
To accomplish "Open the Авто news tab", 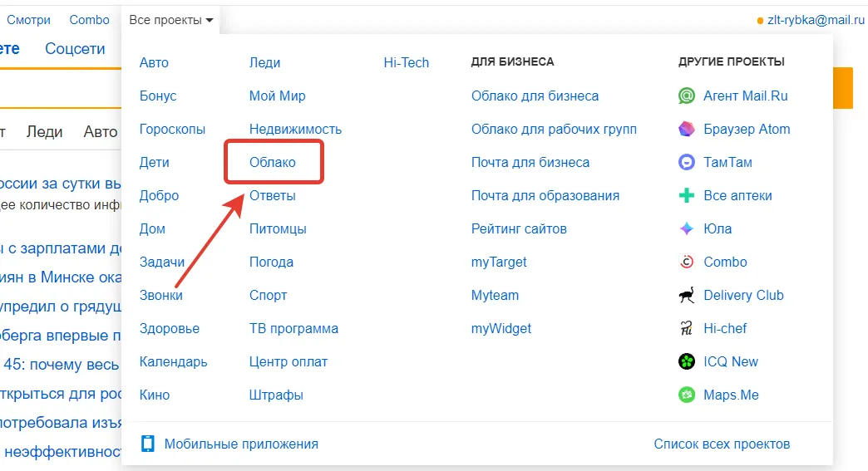I will 101,131.
